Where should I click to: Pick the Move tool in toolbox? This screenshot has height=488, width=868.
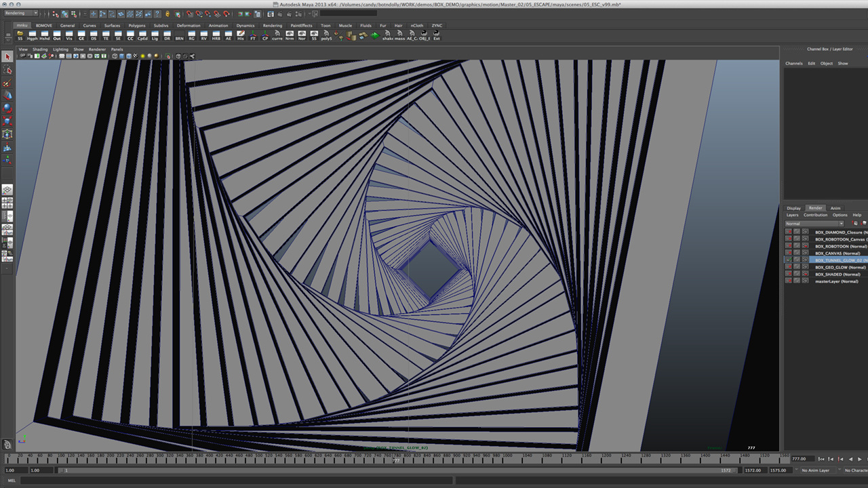pyautogui.click(x=7, y=96)
